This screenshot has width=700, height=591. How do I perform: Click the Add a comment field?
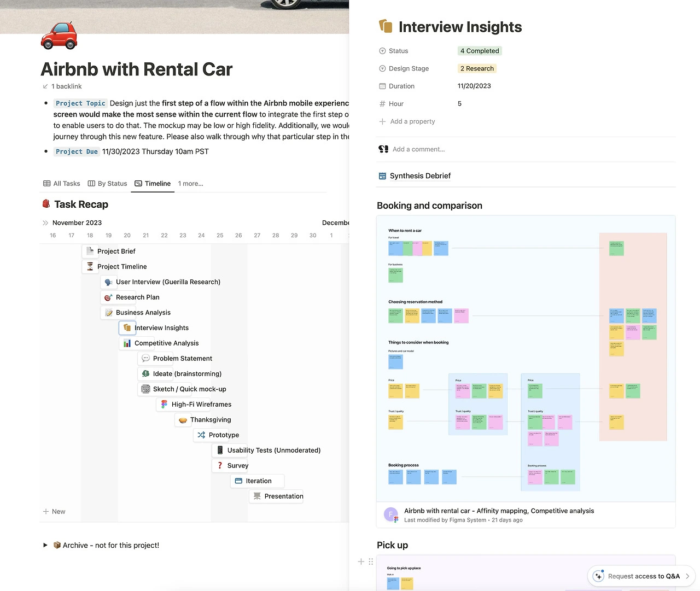tap(418, 149)
